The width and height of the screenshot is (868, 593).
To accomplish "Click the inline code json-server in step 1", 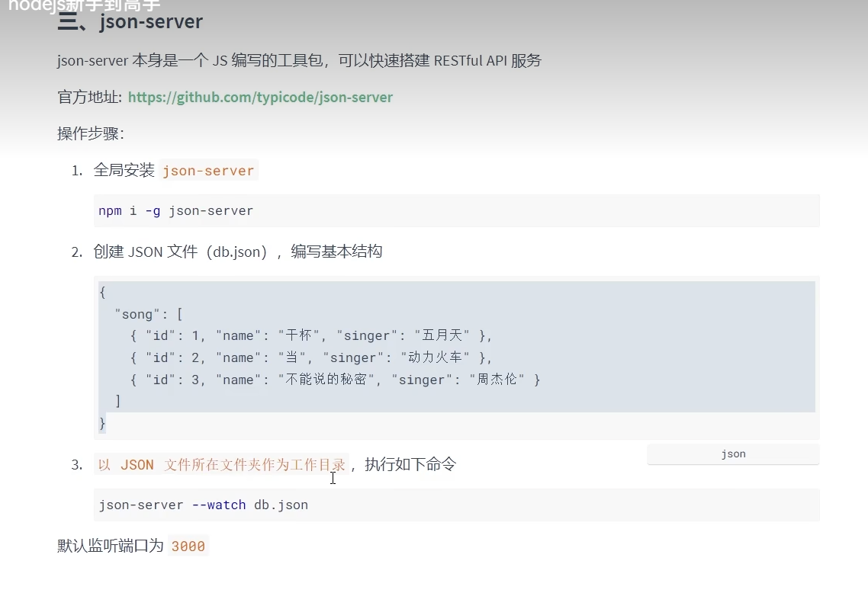I will 208,170.
